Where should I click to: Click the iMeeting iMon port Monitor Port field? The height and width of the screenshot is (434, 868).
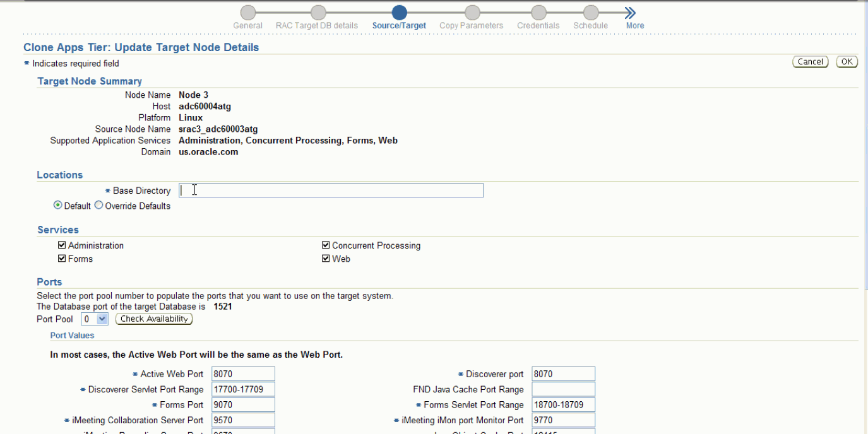pyautogui.click(x=564, y=420)
